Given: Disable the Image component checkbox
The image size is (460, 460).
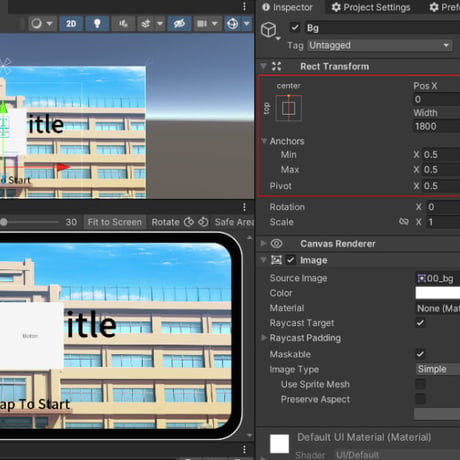Looking at the screenshot, I should (291, 260).
